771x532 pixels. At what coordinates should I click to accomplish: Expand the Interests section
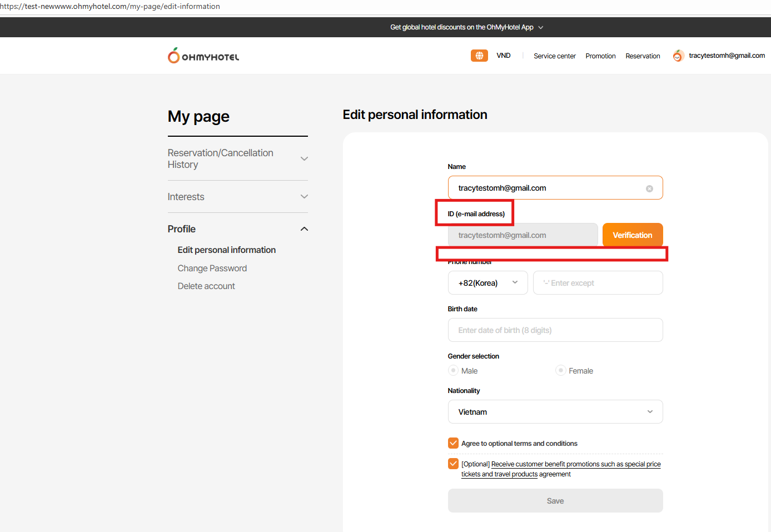pos(304,197)
